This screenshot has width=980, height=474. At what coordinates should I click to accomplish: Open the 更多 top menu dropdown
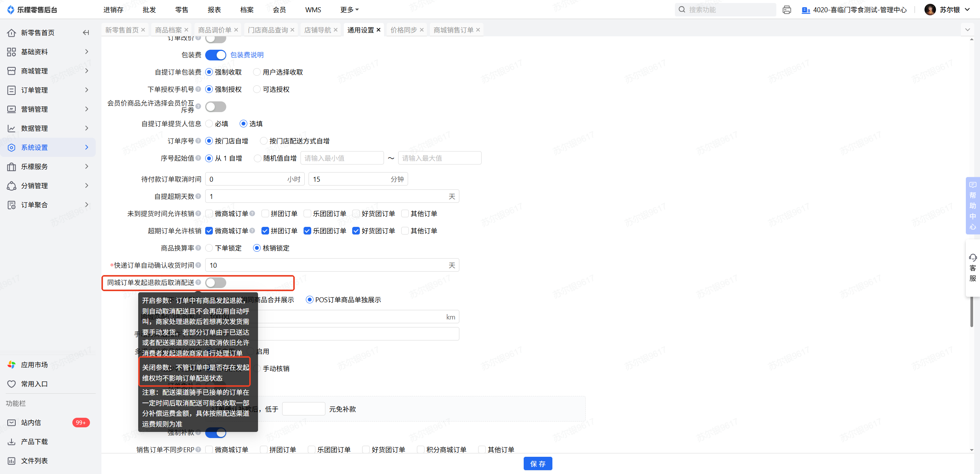[x=349, y=10]
